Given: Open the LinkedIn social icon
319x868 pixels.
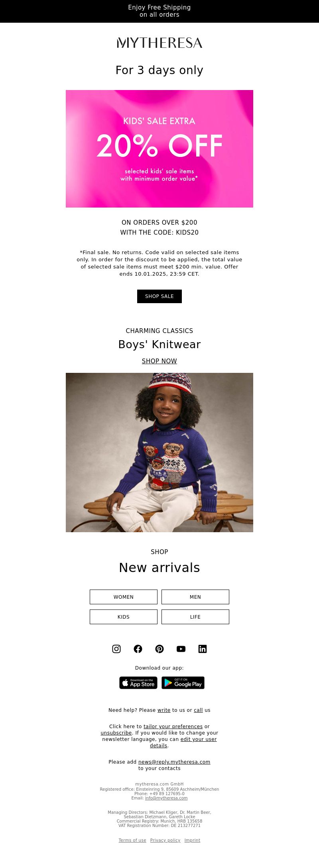Looking at the screenshot, I should tap(203, 649).
